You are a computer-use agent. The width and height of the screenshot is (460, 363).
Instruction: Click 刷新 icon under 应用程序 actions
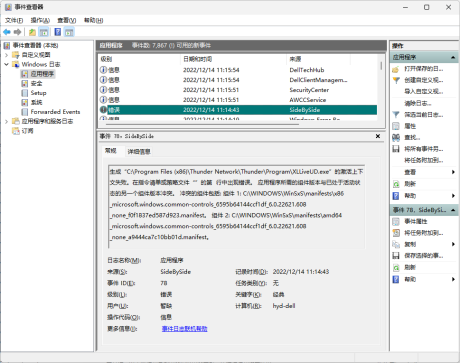pos(396,184)
